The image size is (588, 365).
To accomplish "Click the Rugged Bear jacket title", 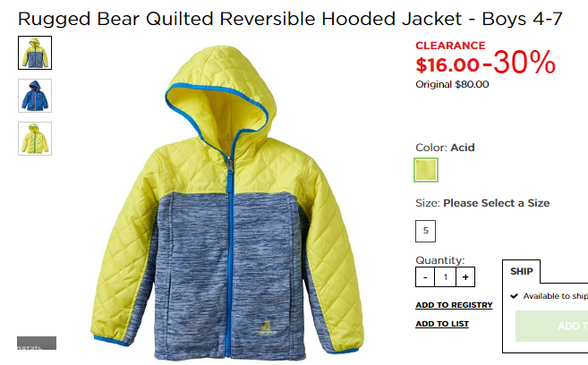I will point(290,19).
